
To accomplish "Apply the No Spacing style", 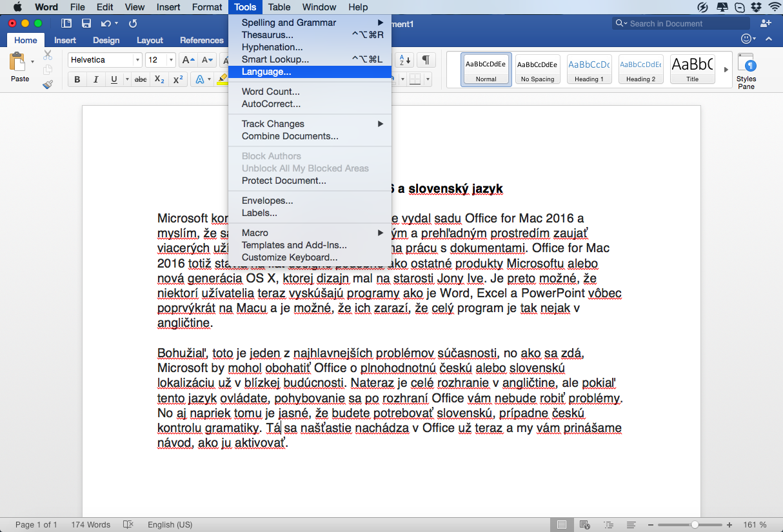I will click(538, 69).
